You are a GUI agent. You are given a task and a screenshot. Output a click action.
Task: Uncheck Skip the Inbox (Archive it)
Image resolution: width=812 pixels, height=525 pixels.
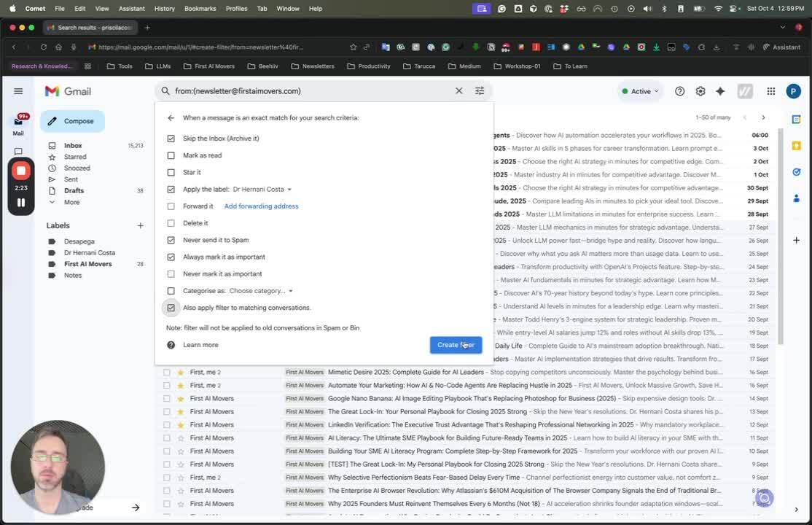pyautogui.click(x=171, y=139)
